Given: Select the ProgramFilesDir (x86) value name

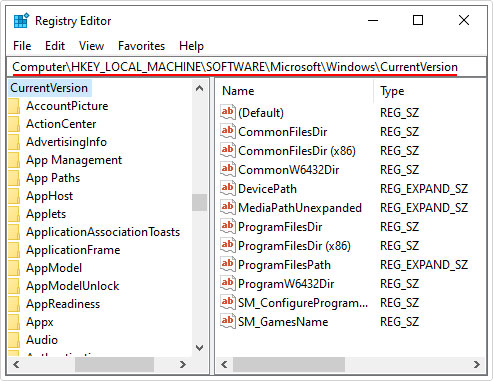Looking at the screenshot, I should tap(294, 246).
